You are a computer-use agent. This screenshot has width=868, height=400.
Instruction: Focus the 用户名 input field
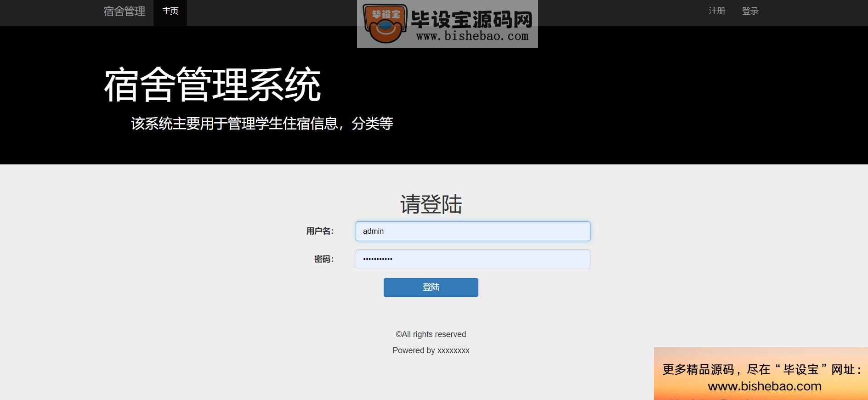[473, 231]
